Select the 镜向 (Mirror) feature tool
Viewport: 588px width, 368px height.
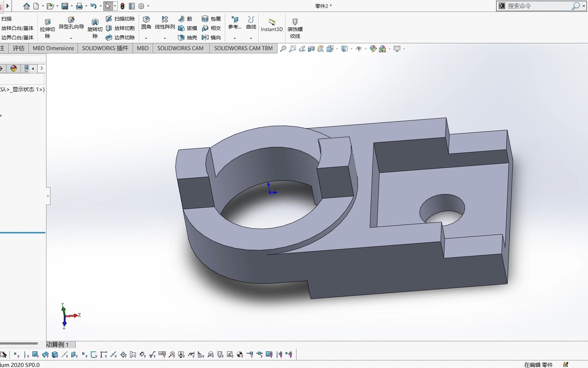click(212, 38)
